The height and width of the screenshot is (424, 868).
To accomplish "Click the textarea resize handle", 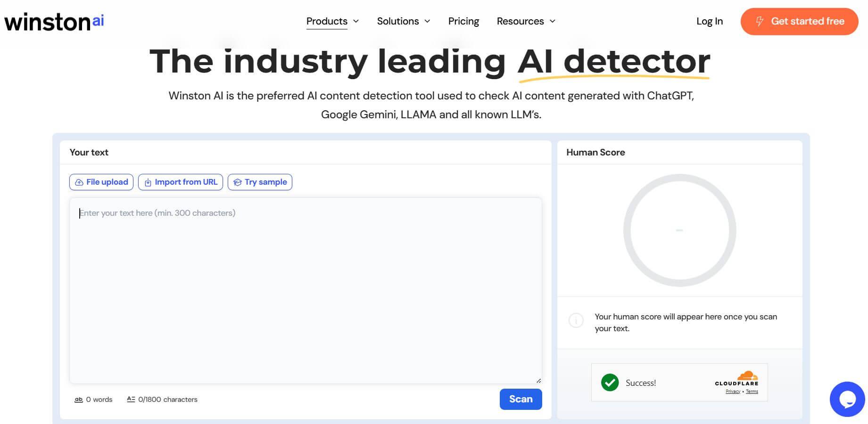I will coord(538,380).
